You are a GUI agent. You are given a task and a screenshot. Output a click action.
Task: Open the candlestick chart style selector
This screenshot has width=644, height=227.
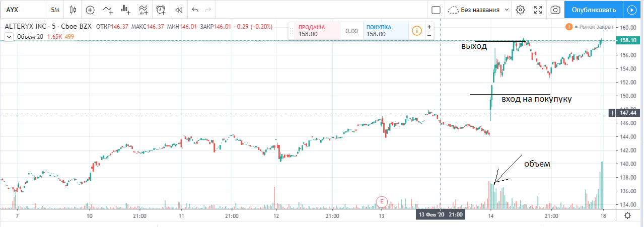point(74,10)
